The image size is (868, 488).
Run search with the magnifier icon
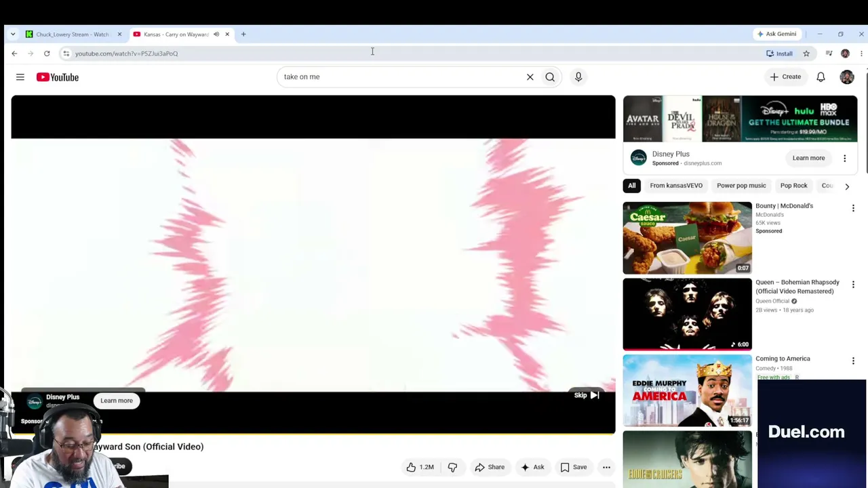pos(550,77)
